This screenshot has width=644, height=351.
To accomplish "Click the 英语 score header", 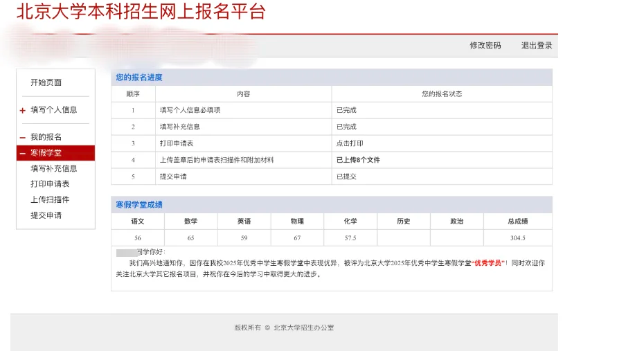I will pos(244,222).
